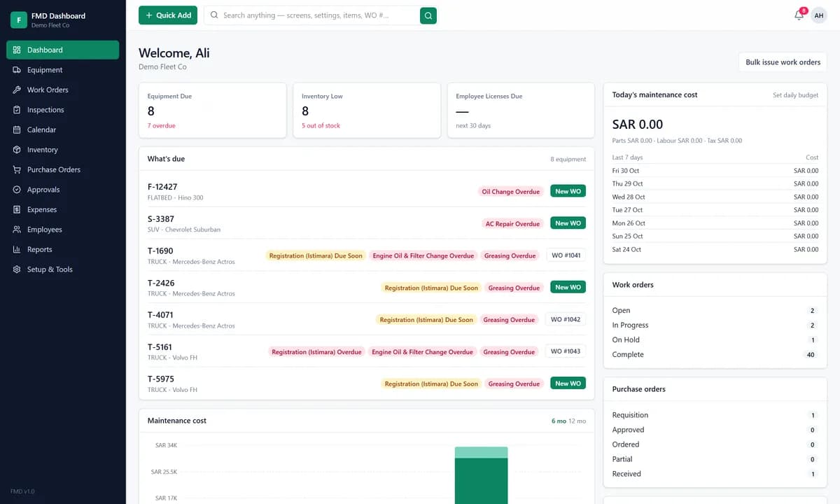Image resolution: width=840 pixels, height=504 pixels.
Task: Click the Inventory box icon
Action: pos(17,150)
